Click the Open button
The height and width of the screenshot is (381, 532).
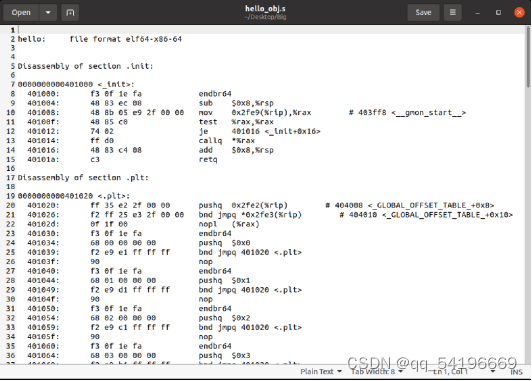[x=21, y=13]
